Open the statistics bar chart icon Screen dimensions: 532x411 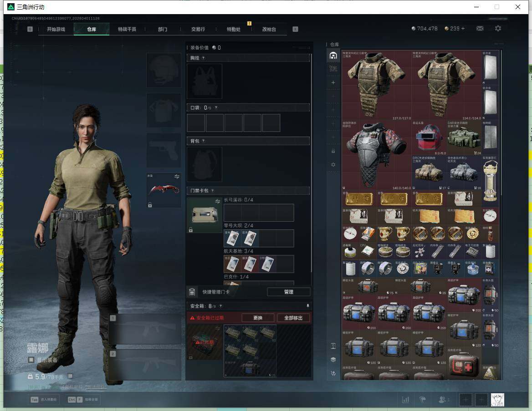point(406,400)
